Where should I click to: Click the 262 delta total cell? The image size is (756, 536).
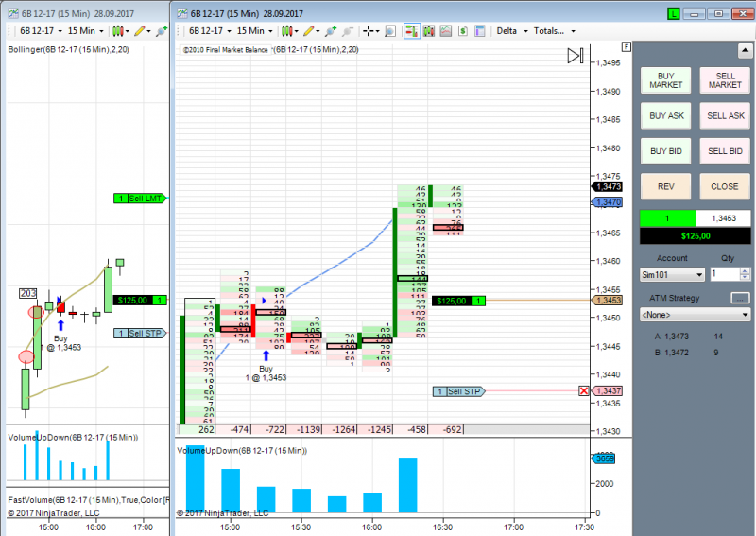198,429
